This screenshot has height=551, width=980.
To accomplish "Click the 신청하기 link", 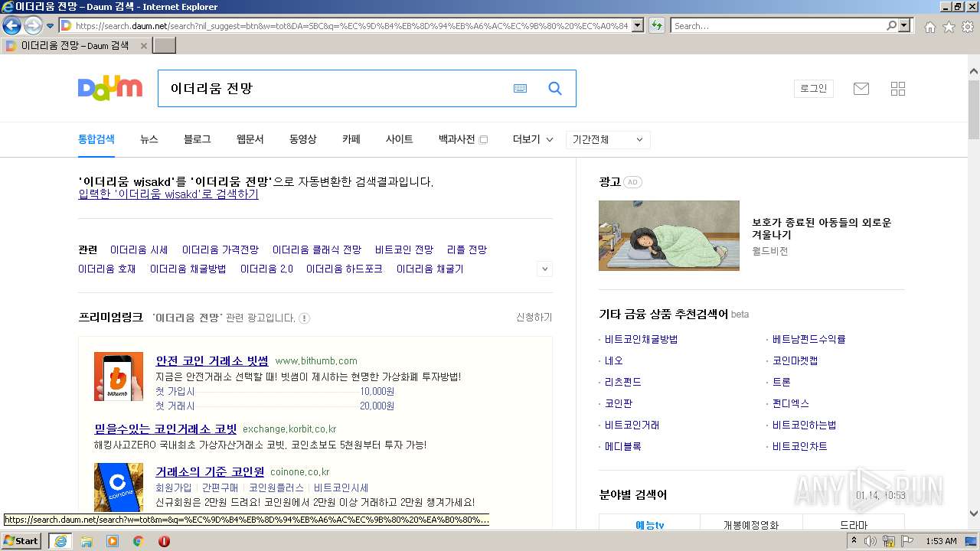I will tap(534, 318).
